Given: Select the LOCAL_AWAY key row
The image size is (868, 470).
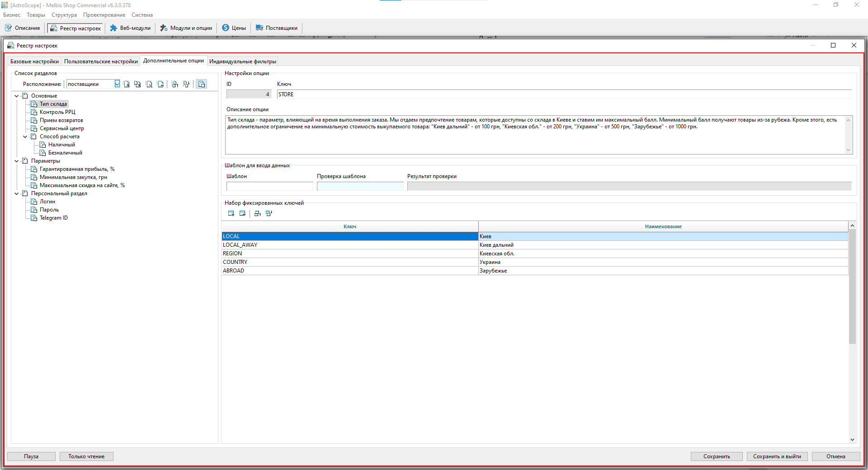Looking at the screenshot, I should click(535, 245).
